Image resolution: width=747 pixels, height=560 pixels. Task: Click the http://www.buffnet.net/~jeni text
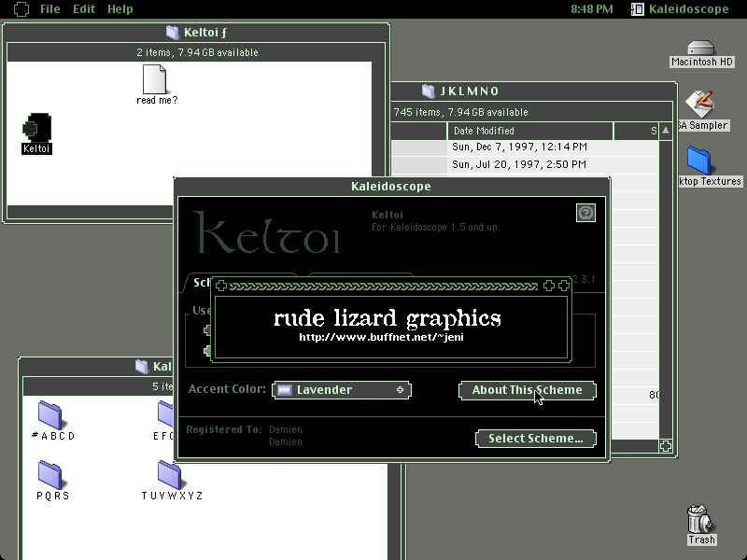pyautogui.click(x=381, y=337)
